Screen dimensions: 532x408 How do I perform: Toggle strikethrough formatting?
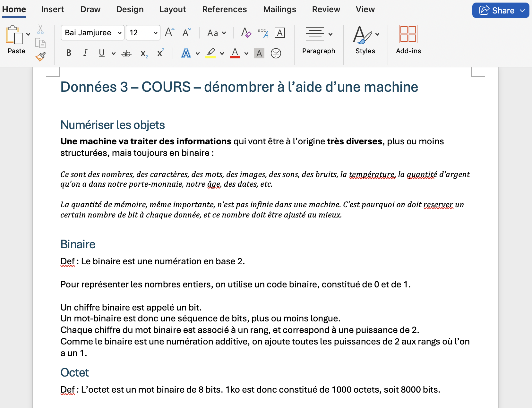(126, 53)
